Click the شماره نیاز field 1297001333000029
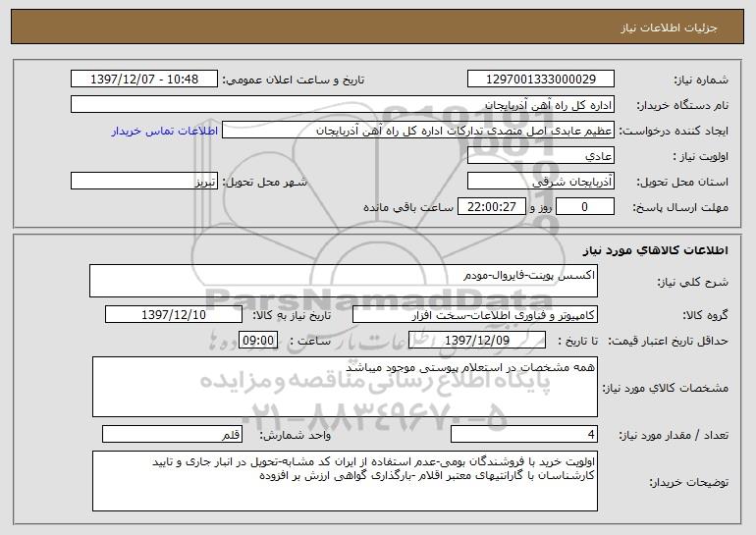This screenshot has height=535, width=756. coord(540,80)
